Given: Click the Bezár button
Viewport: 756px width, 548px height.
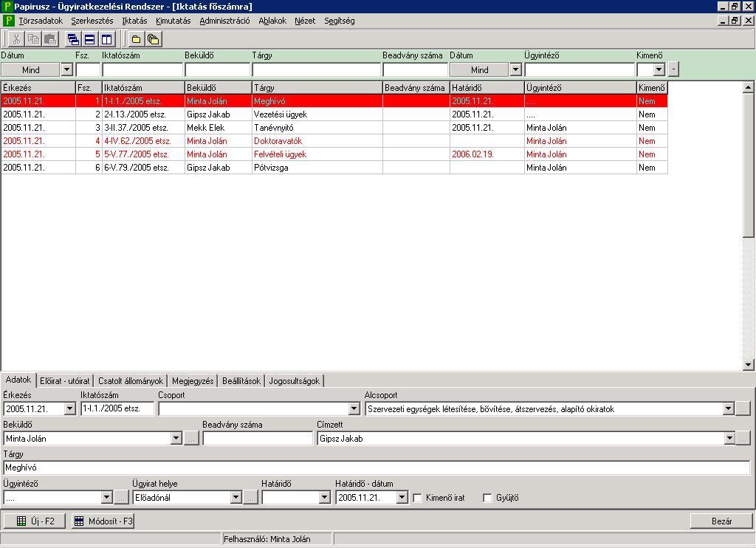Looking at the screenshot, I should point(721,521).
